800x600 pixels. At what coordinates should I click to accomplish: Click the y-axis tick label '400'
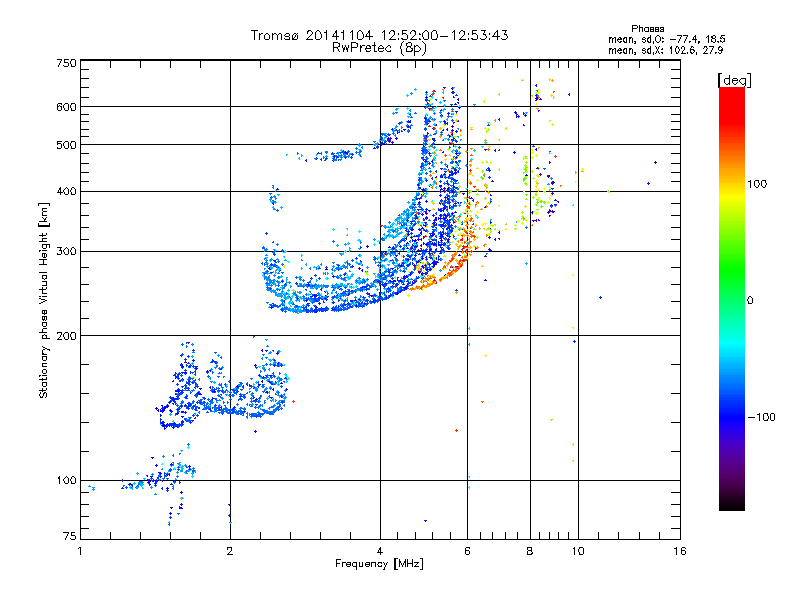pos(66,191)
